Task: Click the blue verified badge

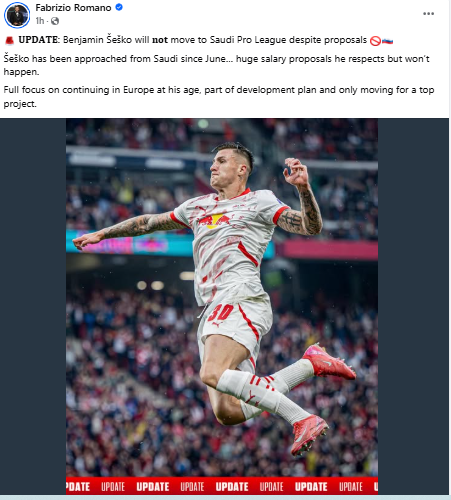Action: click(119, 7)
